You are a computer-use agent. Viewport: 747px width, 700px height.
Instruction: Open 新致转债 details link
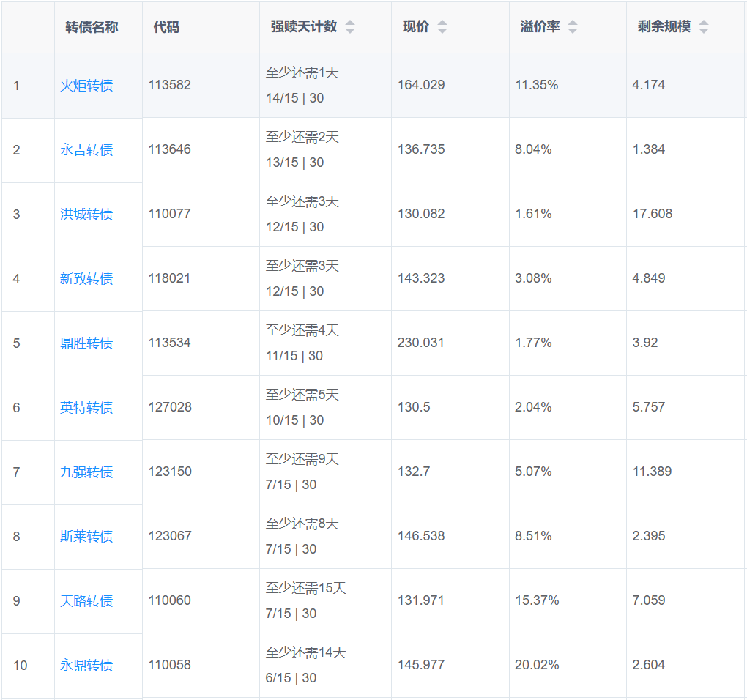point(86,279)
